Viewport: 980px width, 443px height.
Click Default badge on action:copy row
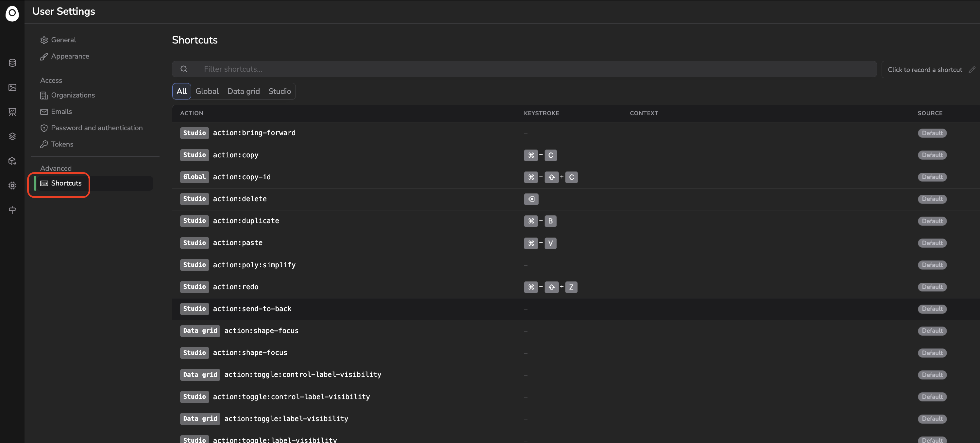point(932,155)
